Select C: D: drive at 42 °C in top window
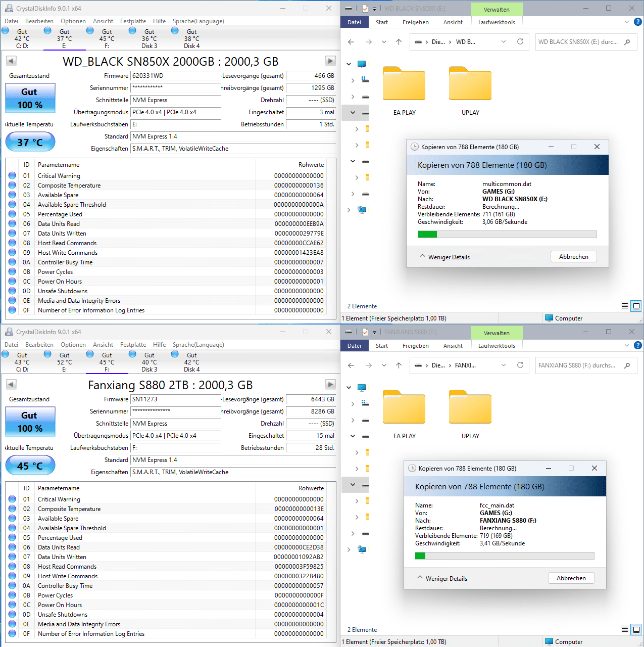The height and width of the screenshot is (647, 644). tap(22, 38)
